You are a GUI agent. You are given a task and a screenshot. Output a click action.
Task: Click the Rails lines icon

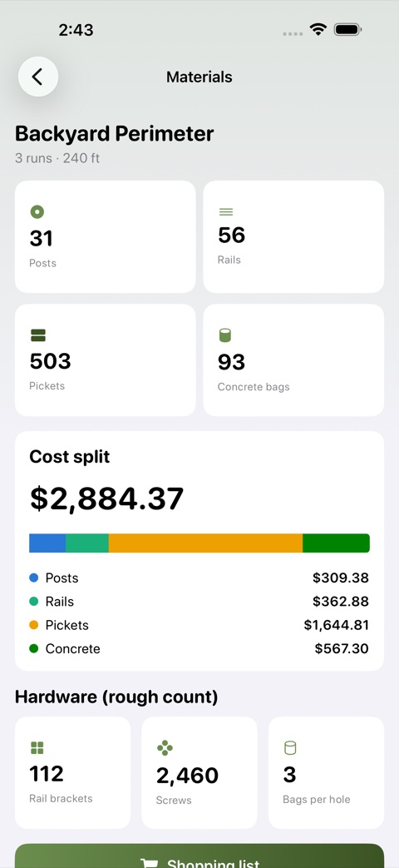(x=226, y=212)
